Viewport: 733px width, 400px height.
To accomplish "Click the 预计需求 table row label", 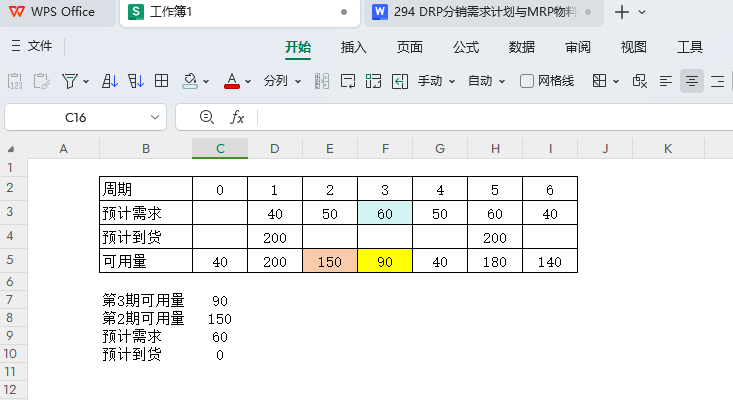I will tap(145, 213).
